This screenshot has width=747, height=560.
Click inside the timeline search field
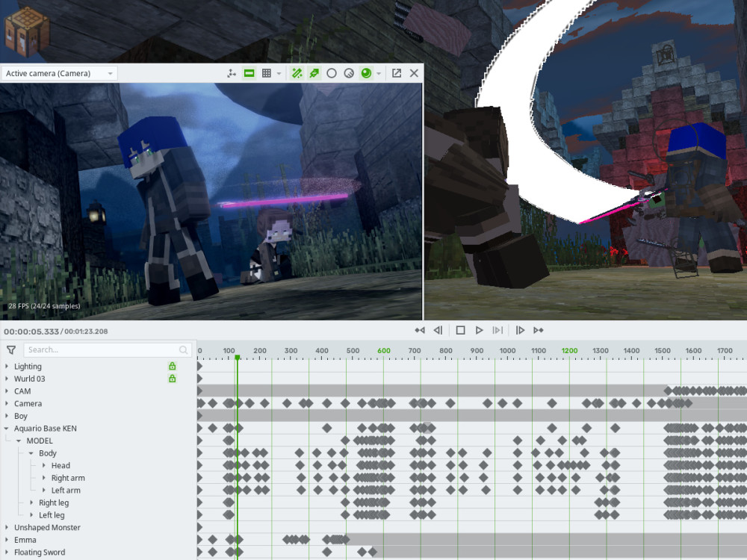click(105, 349)
